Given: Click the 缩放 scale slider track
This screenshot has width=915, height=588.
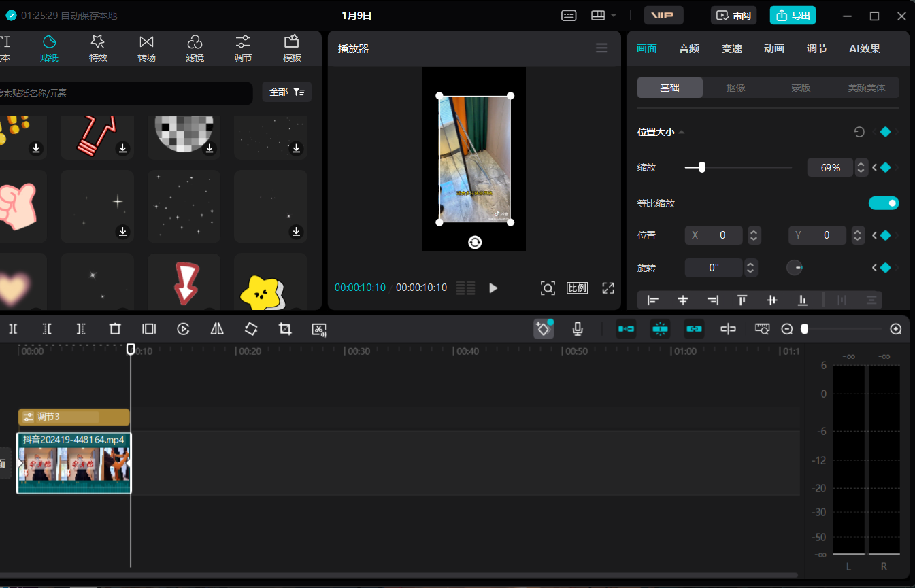Looking at the screenshot, I should [748, 167].
